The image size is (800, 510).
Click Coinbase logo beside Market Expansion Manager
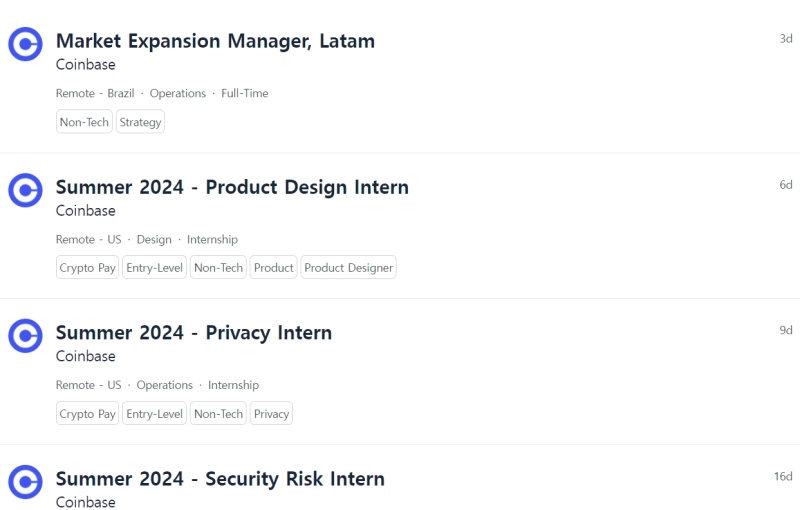[25, 44]
